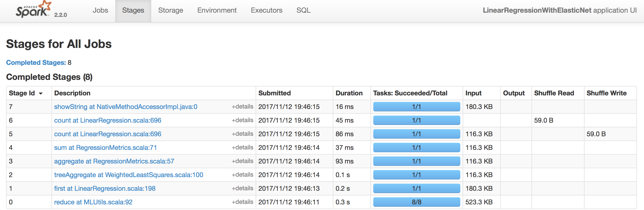This screenshot has height=210, width=644.
Task: Jump to Completed Stages link
Action: point(36,62)
